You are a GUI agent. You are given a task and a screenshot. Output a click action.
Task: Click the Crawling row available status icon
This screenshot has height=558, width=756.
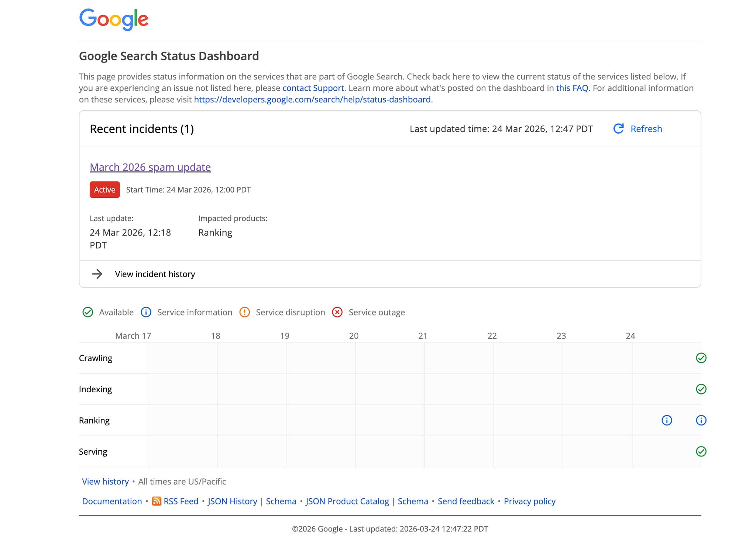pyautogui.click(x=701, y=358)
